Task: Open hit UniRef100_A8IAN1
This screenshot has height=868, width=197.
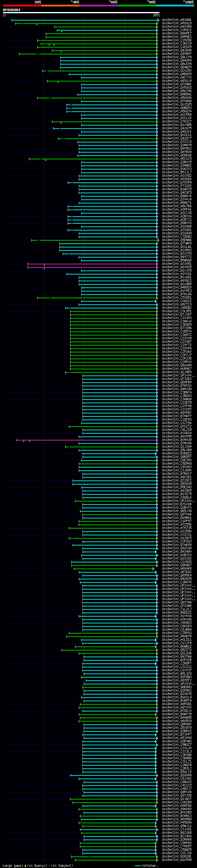Action: 176,20
